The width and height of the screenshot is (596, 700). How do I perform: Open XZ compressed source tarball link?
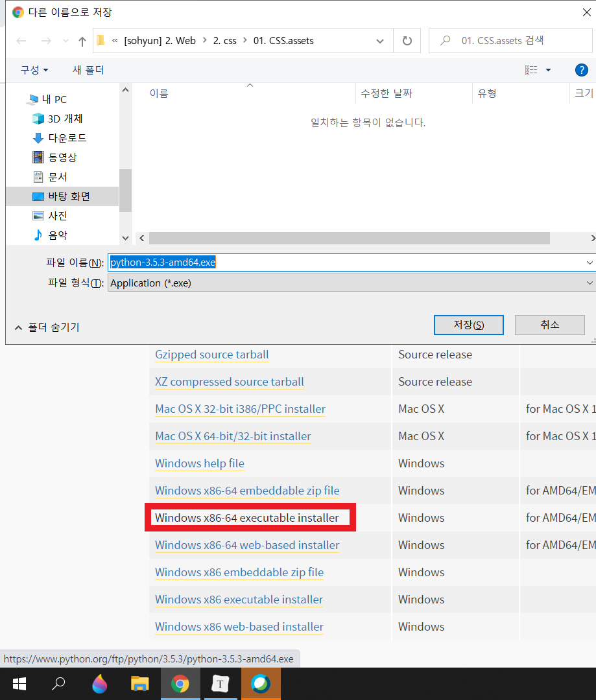[229, 382]
